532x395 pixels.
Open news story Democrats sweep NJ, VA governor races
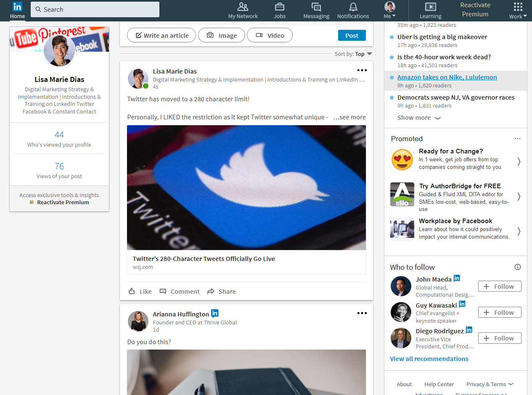click(456, 97)
